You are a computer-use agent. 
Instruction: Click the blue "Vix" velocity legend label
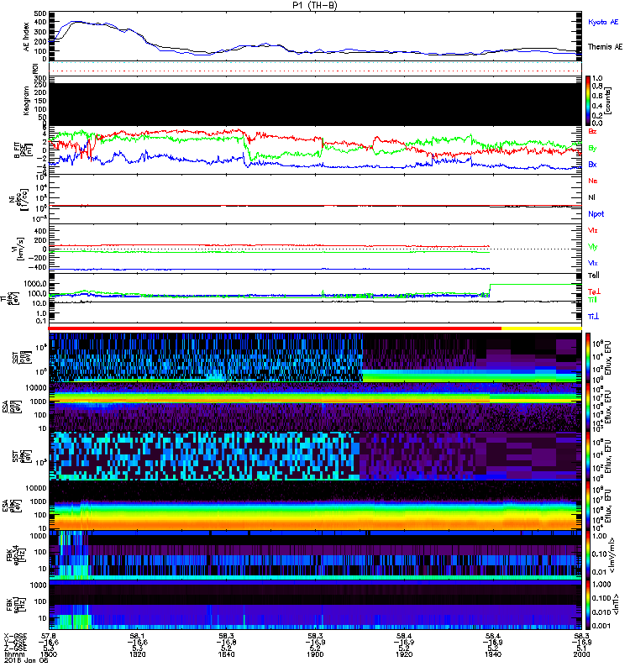[x=592, y=263]
